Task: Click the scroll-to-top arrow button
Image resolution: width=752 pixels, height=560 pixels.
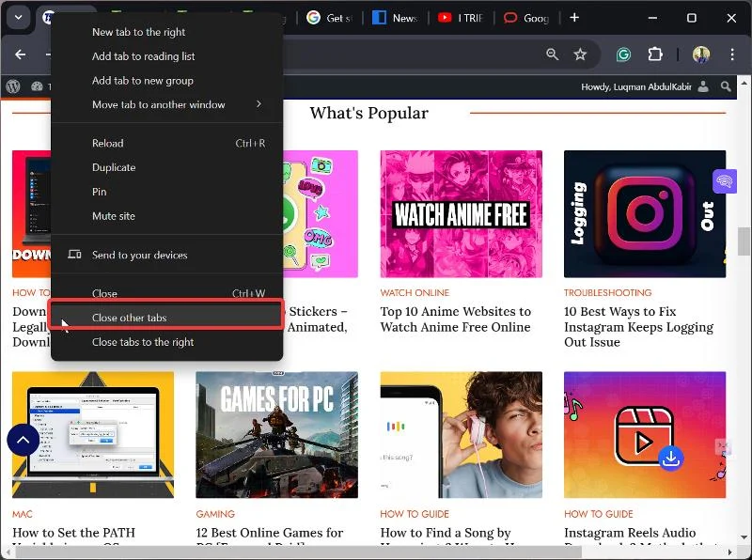Action: click(x=23, y=439)
